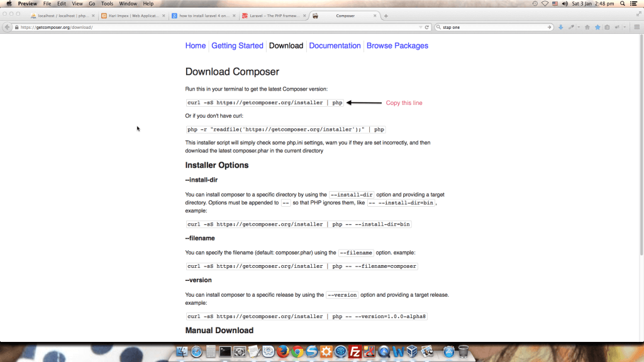Open Notification Center list icon
Image resolution: width=644 pixels, height=362 pixels.
pyautogui.click(x=634, y=4)
